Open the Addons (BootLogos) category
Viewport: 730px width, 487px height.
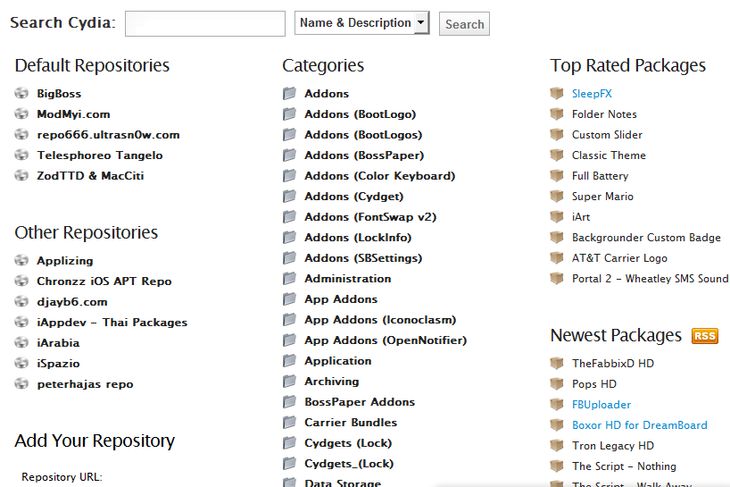click(363, 135)
